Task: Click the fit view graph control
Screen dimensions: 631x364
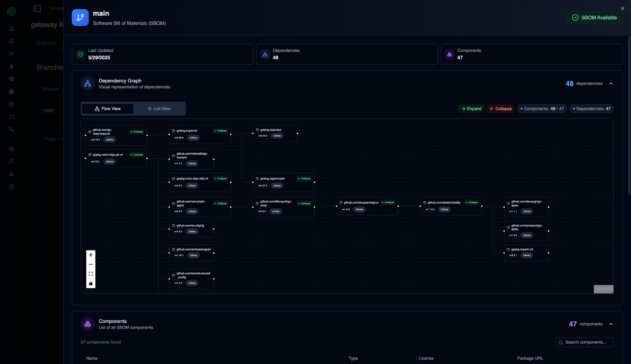Action: (91, 274)
